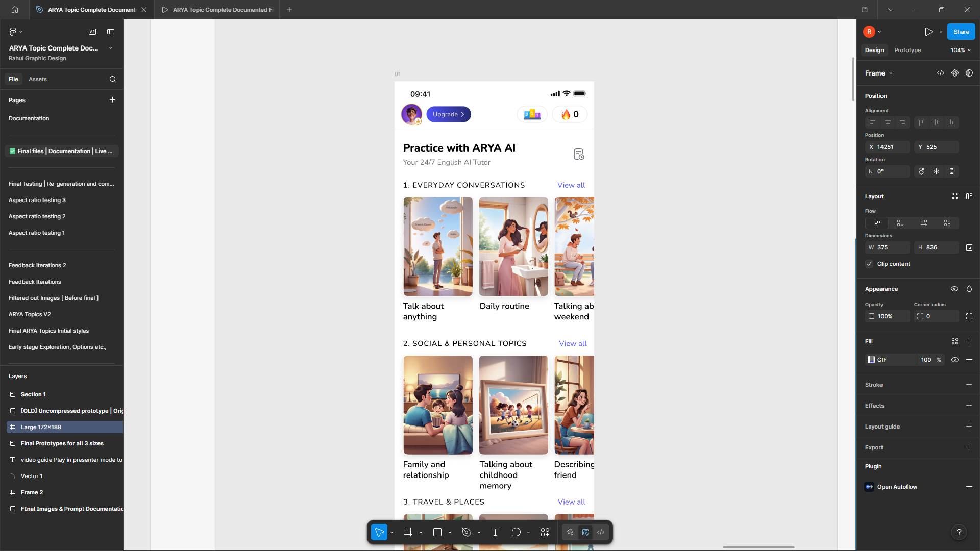Select the Text tool in toolbar
The image size is (980, 551).
495,532
